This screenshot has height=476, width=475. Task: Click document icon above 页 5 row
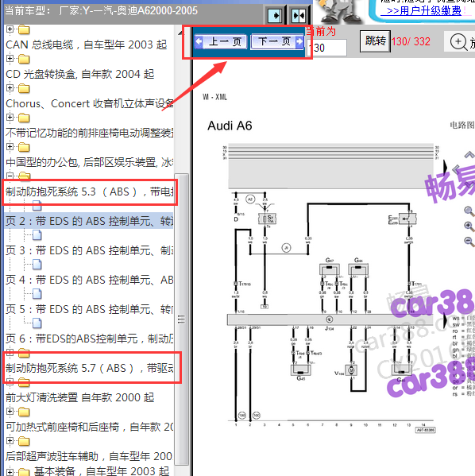coord(37,293)
